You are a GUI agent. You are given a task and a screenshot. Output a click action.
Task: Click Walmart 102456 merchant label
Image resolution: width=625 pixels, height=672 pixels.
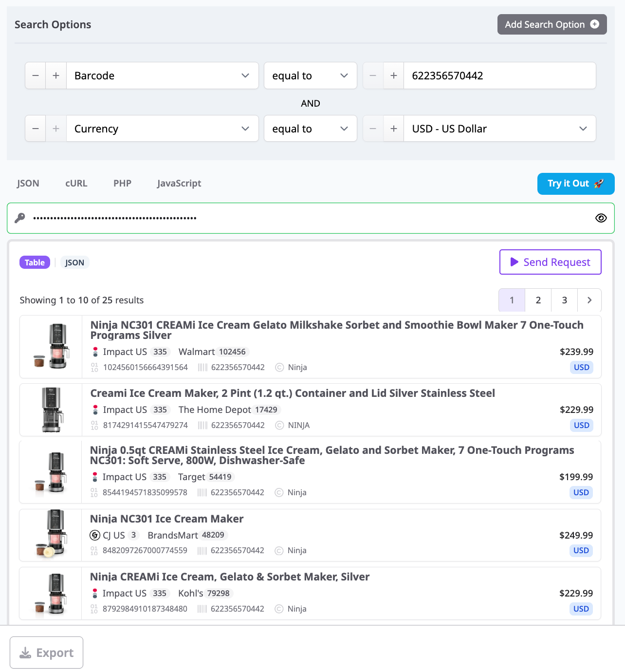[x=214, y=352]
